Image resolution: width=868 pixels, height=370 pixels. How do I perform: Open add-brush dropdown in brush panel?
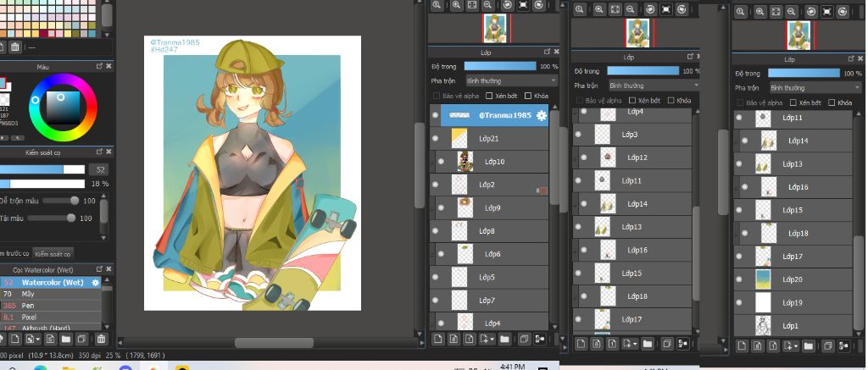coord(32,339)
